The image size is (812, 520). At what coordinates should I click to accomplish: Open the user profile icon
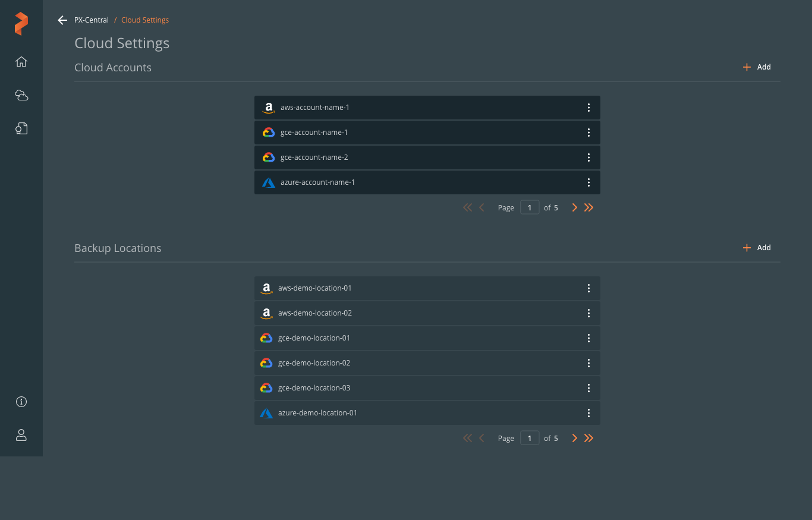pyautogui.click(x=21, y=435)
